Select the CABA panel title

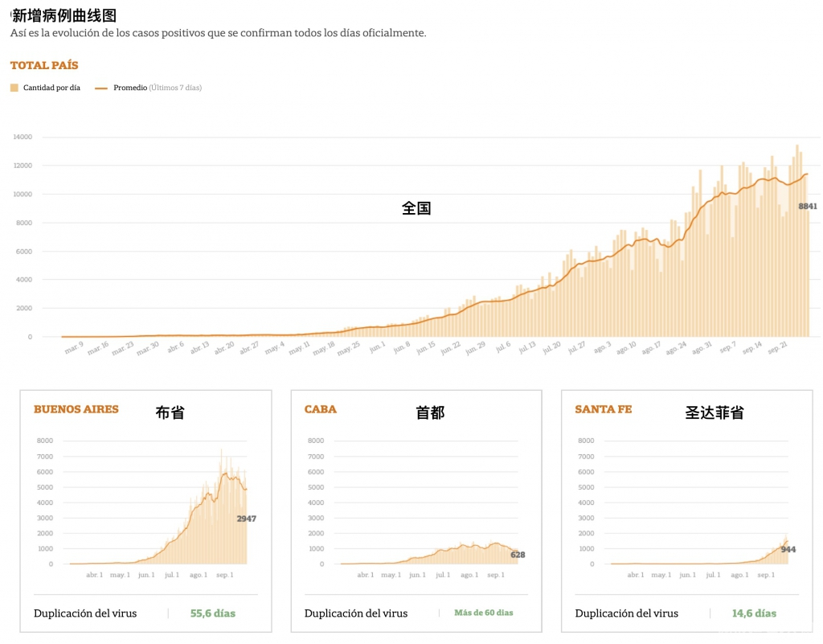(x=320, y=409)
